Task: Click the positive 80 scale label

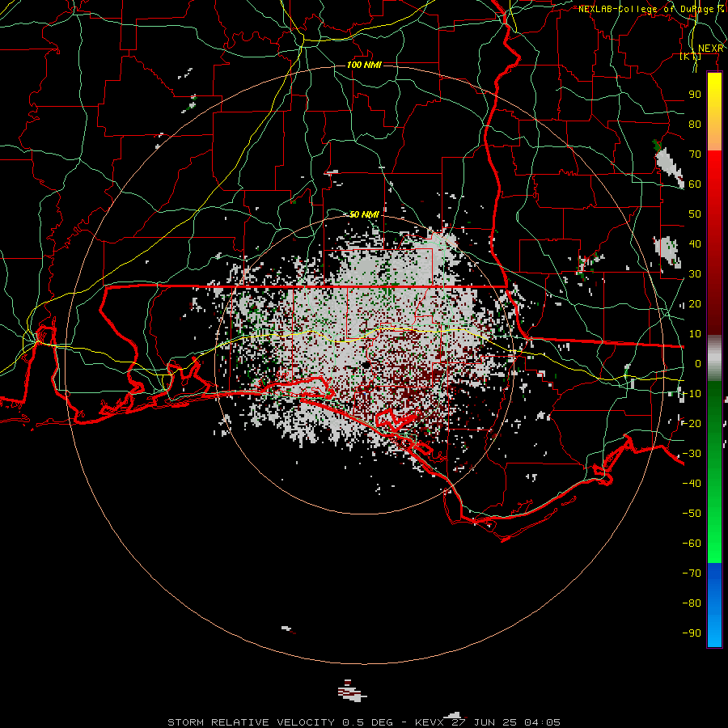Action: point(695,124)
